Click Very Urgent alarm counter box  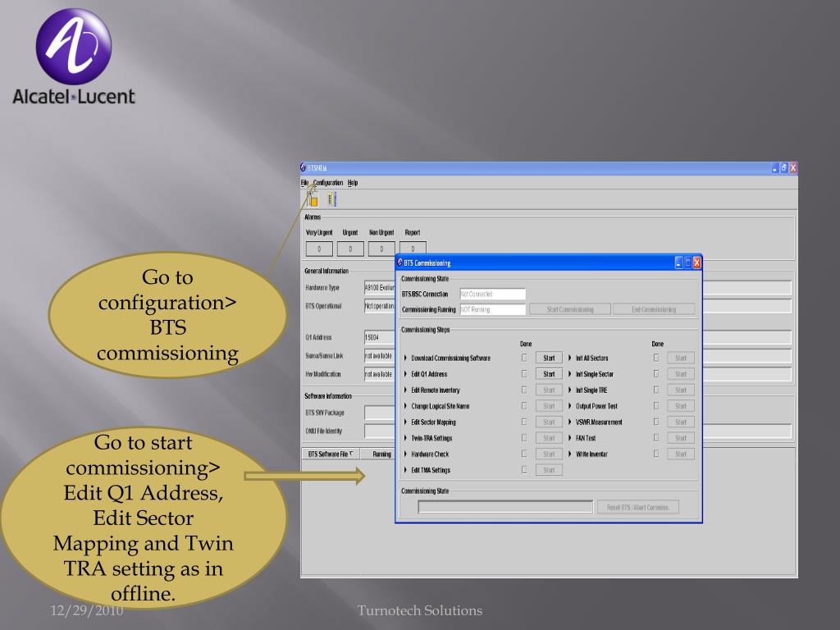coord(319,249)
